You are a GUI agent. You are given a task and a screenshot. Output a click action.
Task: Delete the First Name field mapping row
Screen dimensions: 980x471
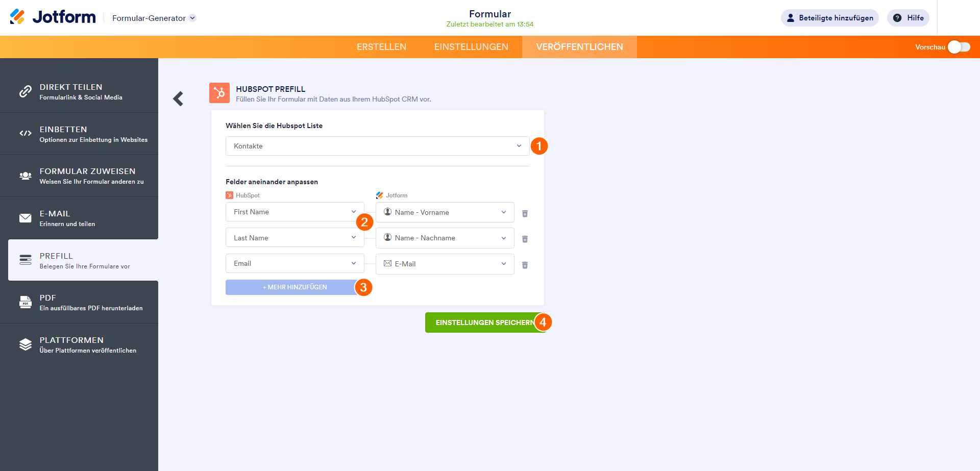525,213
